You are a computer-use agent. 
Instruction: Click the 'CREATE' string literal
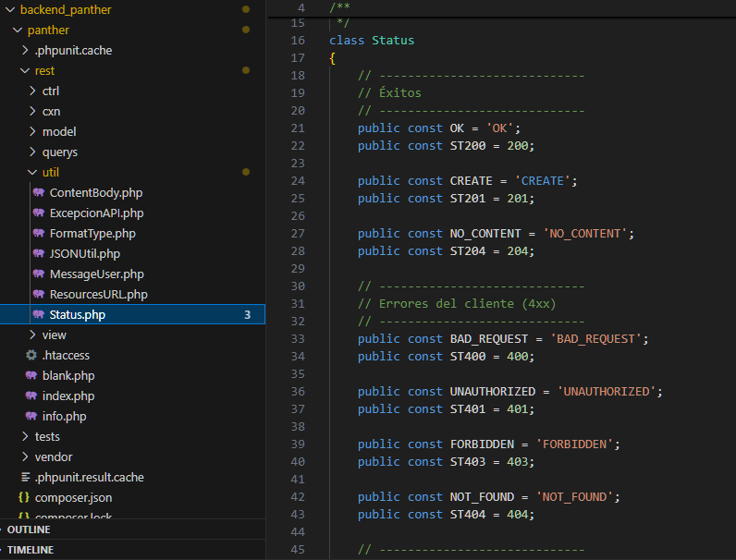542,180
